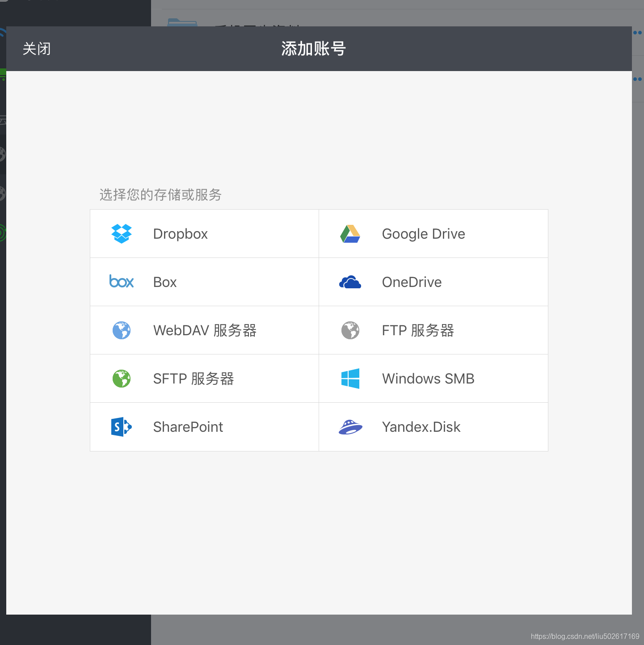Close the dialog with 关闭
The height and width of the screenshot is (645, 644).
tap(37, 49)
